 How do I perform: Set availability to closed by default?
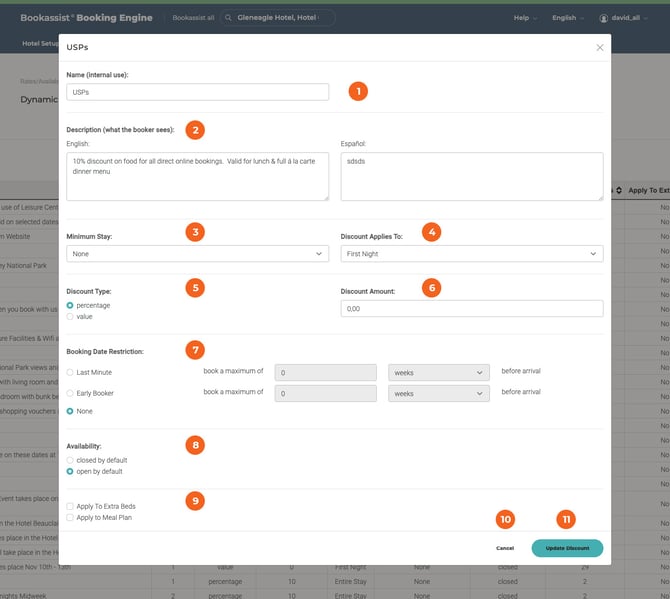[70, 459]
